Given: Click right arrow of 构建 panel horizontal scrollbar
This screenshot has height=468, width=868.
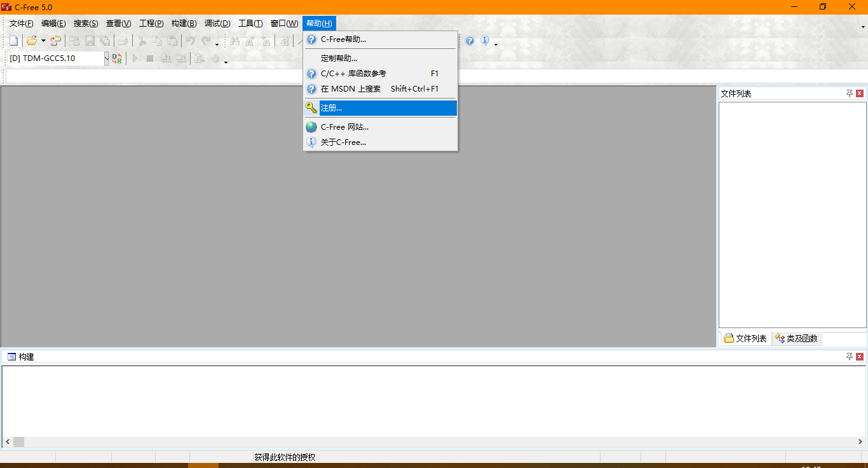Looking at the screenshot, I should coord(860,441).
